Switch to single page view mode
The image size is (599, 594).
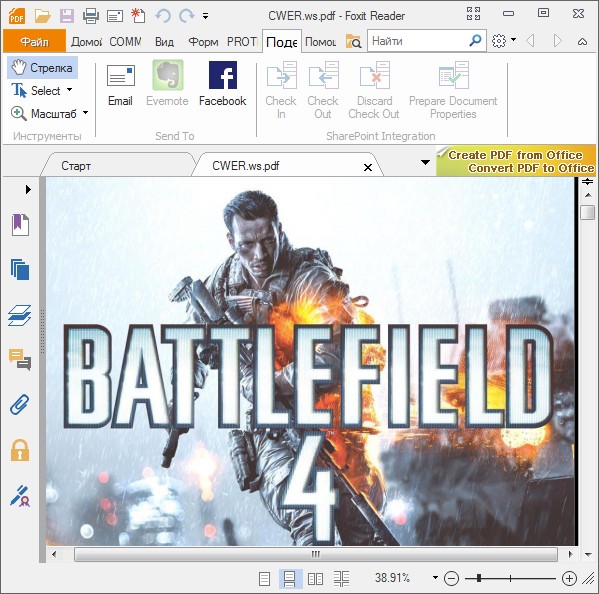point(264,579)
